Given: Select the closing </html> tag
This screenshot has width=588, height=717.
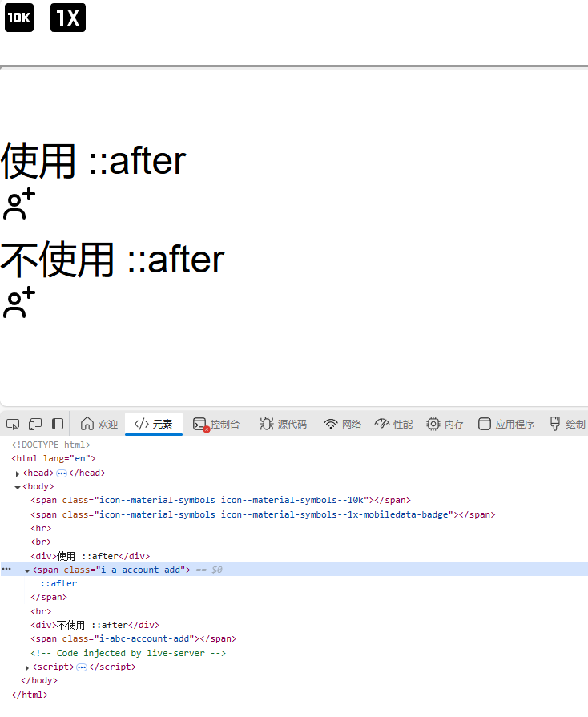Looking at the screenshot, I should 30,695.
